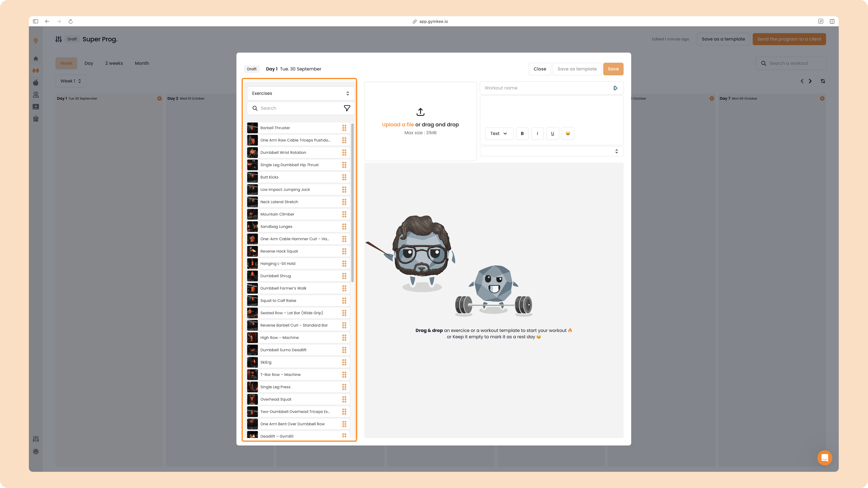The width and height of the screenshot is (868, 488).
Task: Click Save as template in the dialog
Action: [x=577, y=69]
